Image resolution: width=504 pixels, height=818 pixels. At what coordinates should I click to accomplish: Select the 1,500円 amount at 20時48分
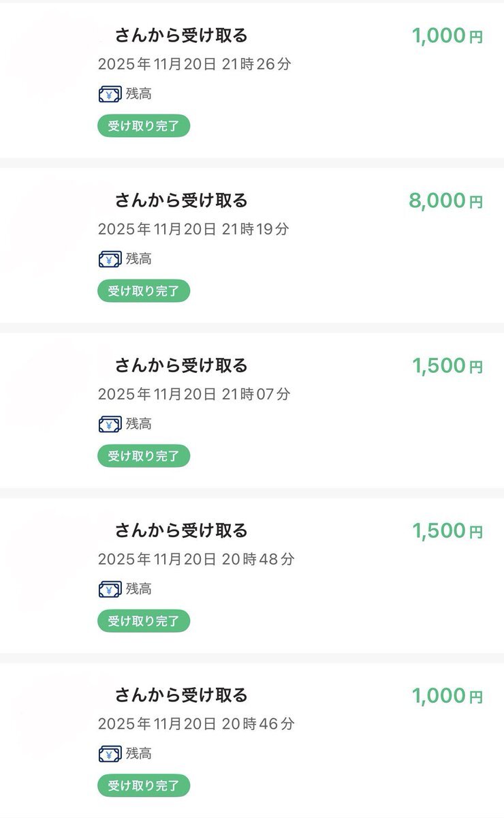click(447, 530)
